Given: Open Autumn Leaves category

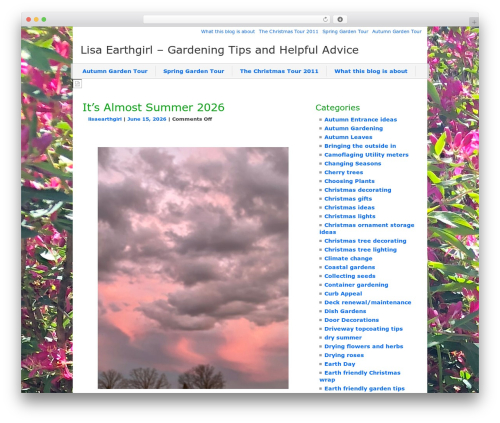Looking at the screenshot, I should 348,137.
